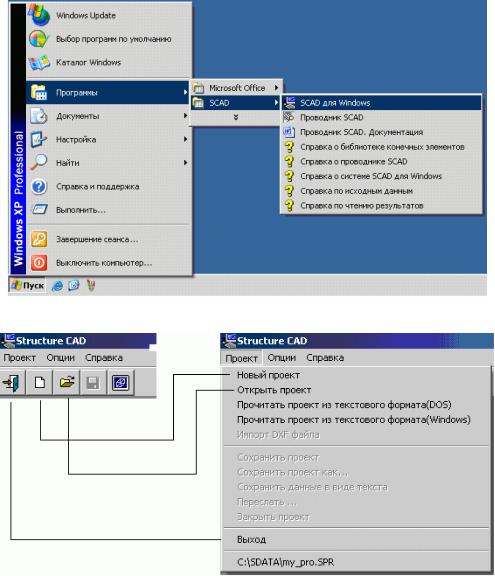
Task: Click the Программы folder icon
Action: [x=39, y=92]
